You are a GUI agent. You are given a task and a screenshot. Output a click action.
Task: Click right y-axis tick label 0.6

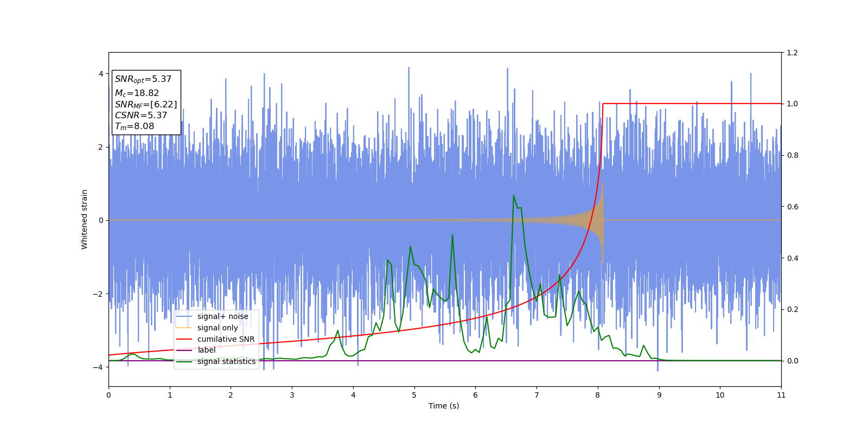click(792, 207)
